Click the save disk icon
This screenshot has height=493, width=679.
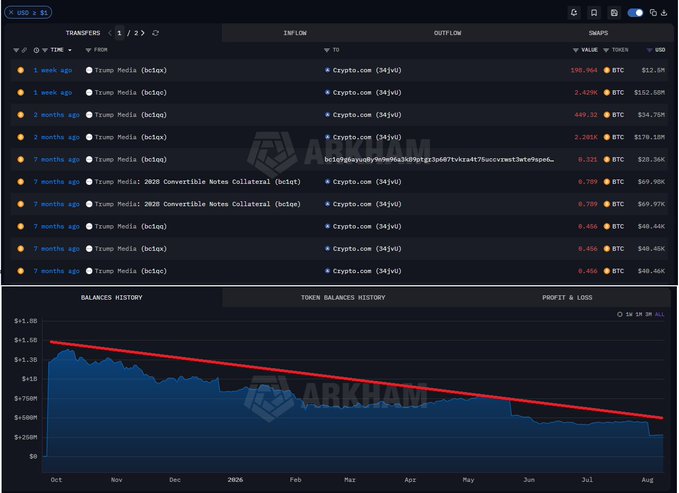tap(614, 13)
